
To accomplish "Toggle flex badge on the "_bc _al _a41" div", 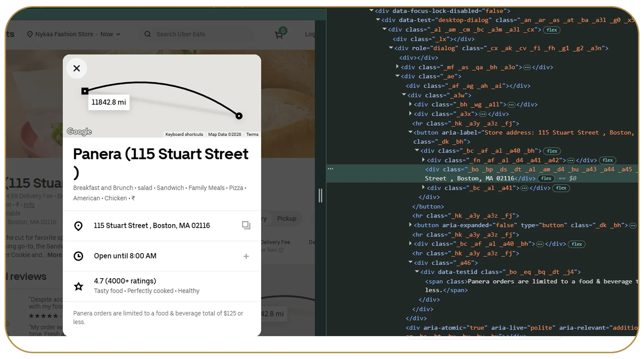I will 561,188.
